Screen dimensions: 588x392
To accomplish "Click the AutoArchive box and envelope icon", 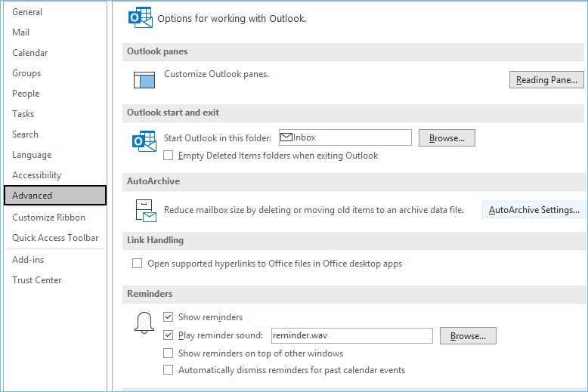I will [145, 211].
